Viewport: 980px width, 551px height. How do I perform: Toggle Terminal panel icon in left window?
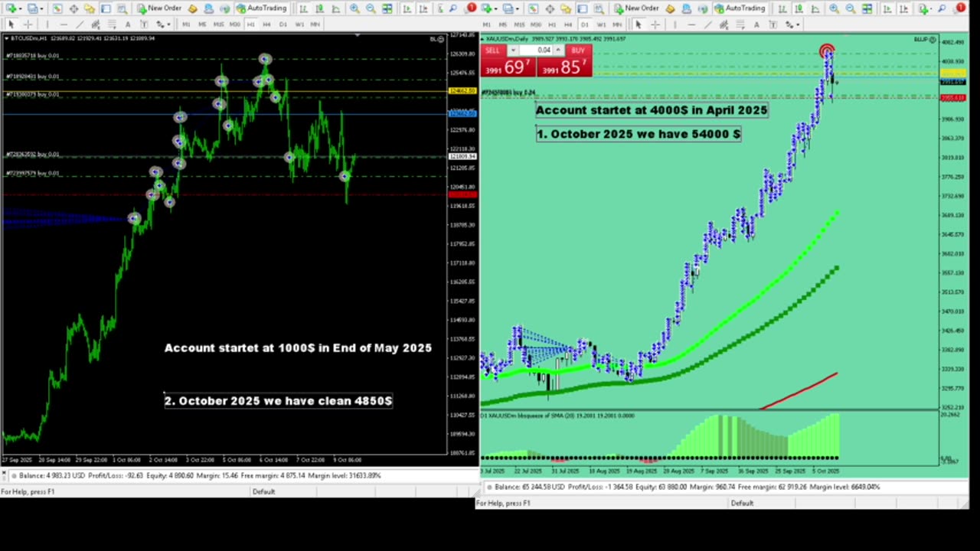[106, 8]
